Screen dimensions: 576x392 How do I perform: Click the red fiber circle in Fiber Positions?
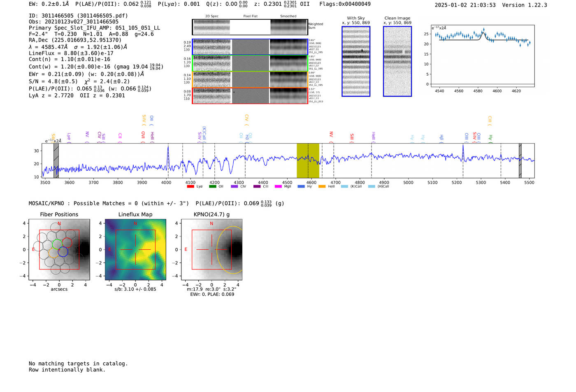click(x=67, y=243)
